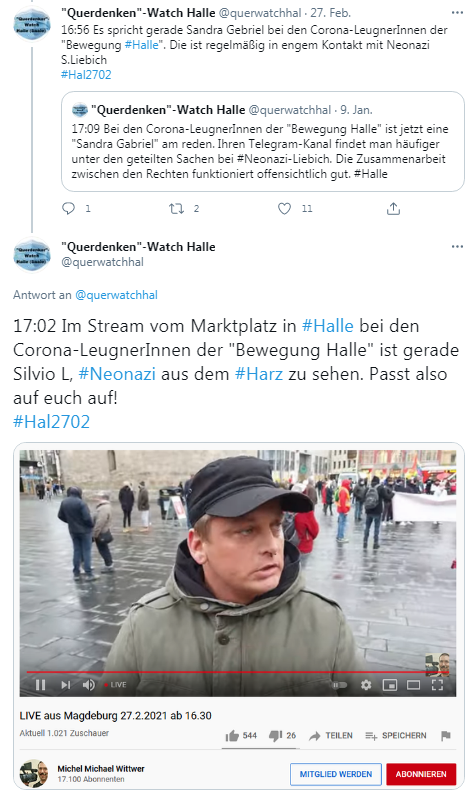Viewport: 474px width, 800px height.
Task: Open the #Neonazi hashtag link
Action: tap(117, 374)
